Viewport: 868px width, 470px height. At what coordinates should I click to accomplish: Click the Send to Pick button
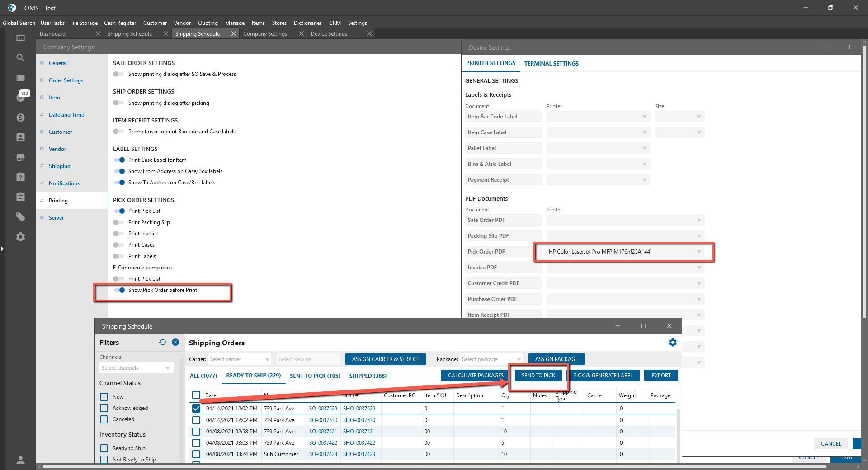pos(538,376)
